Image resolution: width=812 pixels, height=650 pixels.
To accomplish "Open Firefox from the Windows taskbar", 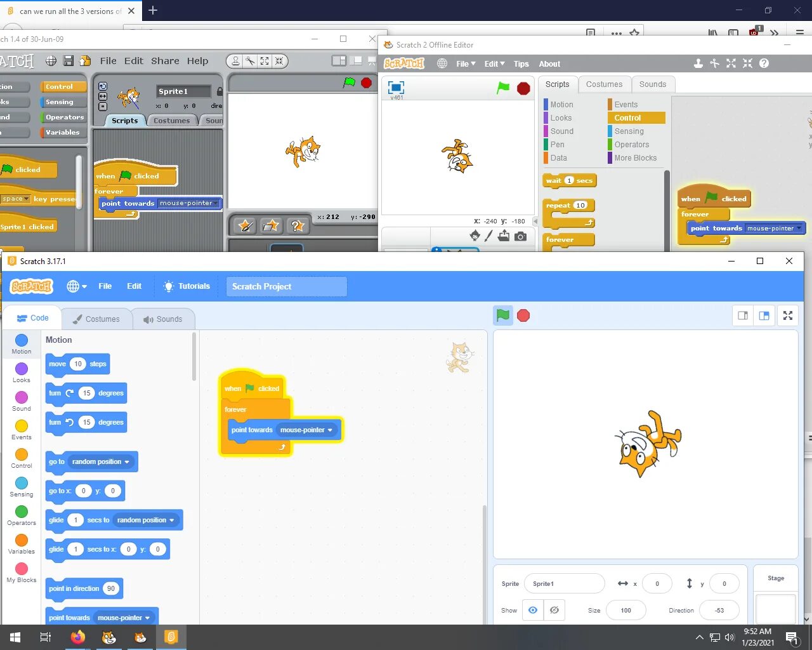I will [78, 637].
